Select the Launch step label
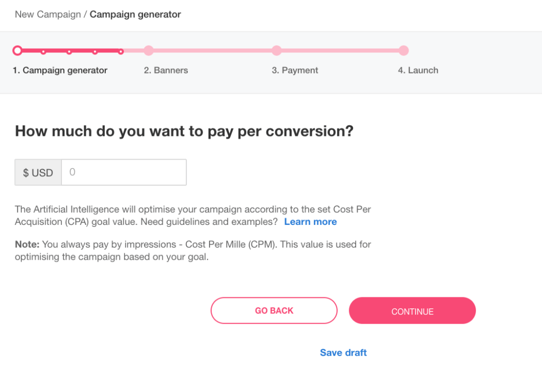The width and height of the screenshot is (542, 392). point(418,70)
